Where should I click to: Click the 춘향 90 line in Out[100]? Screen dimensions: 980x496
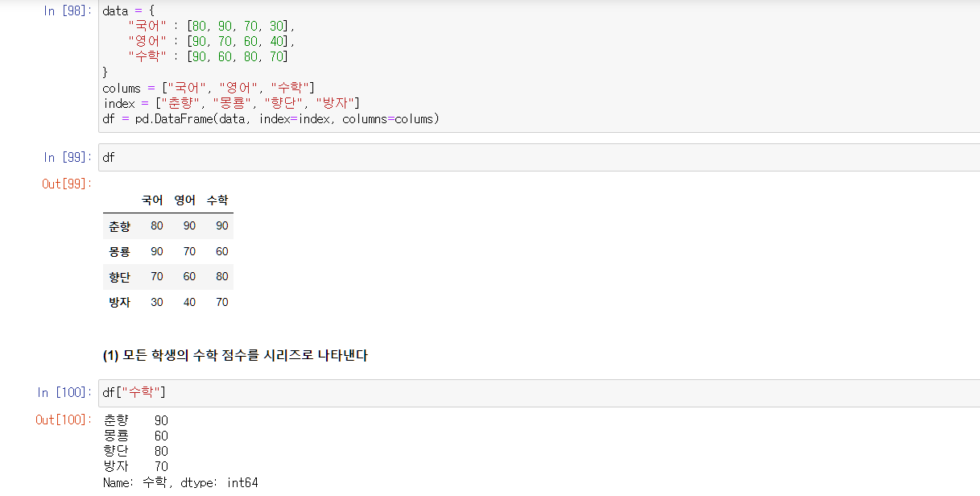pyautogui.click(x=135, y=420)
